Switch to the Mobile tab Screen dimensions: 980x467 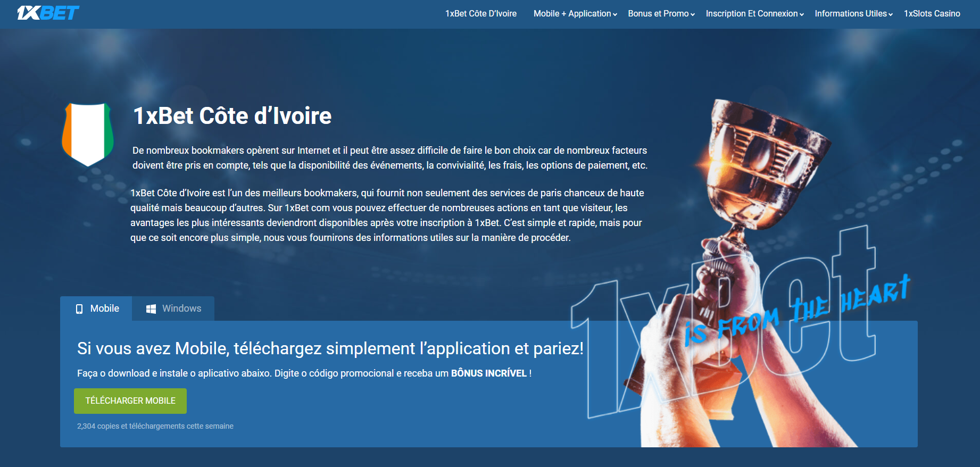(x=96, y=308)
